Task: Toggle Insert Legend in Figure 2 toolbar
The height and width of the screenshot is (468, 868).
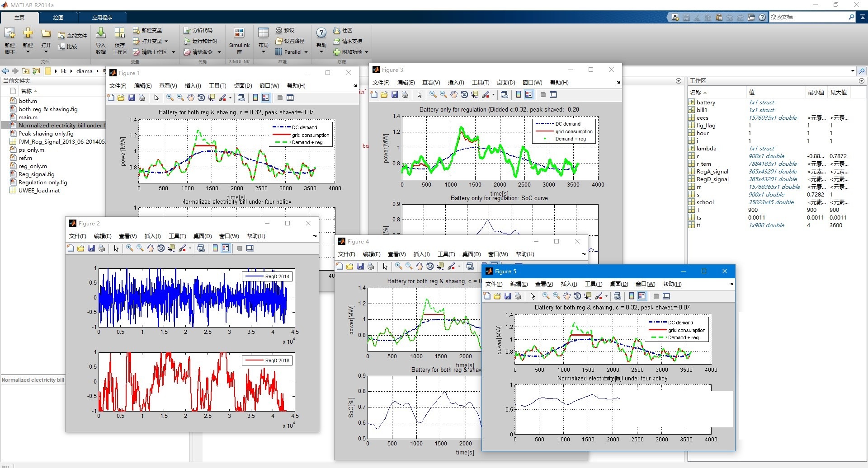Action: tap(226, 248)
